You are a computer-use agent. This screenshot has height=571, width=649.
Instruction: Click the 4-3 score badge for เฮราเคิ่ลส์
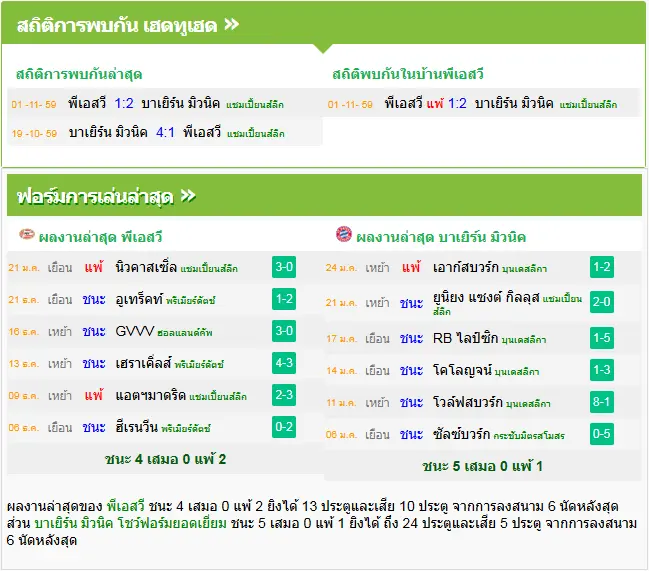[x=284, y=363]
